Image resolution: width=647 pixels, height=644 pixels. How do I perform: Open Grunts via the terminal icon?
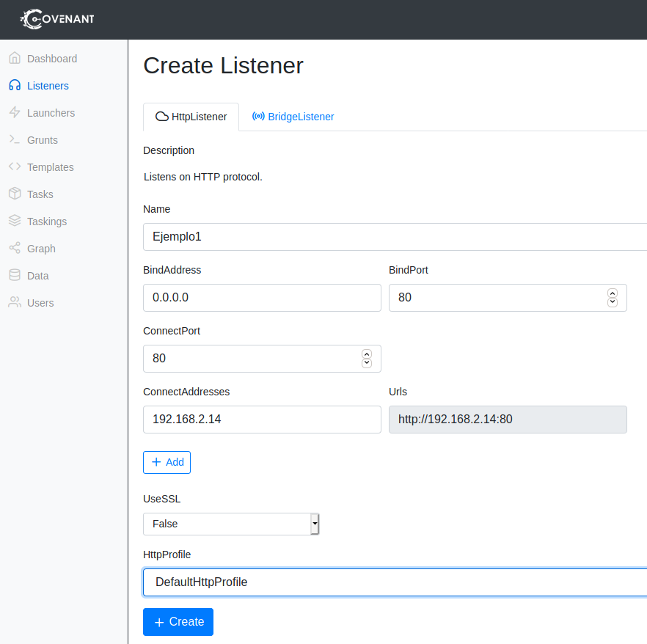click(15, 140)
